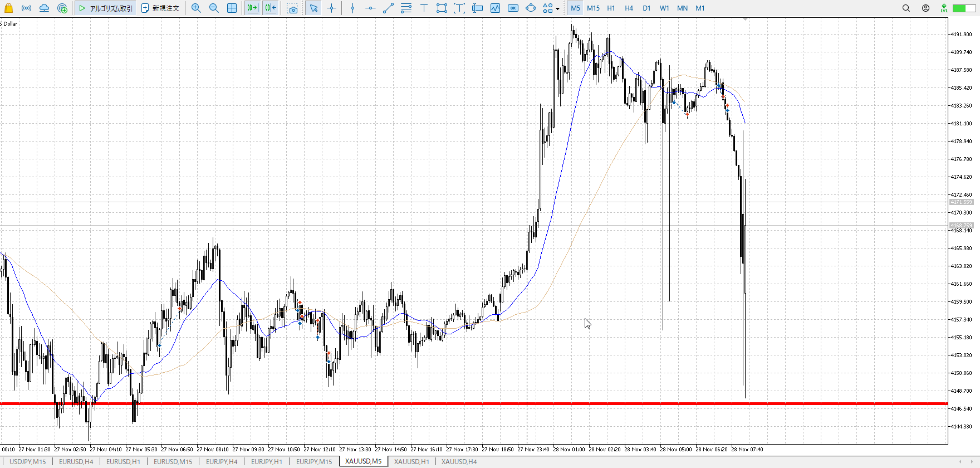Screen dimensions: 980x468
Task: Click the zoom in magnifier icon
Action: (x=196, y=8)
